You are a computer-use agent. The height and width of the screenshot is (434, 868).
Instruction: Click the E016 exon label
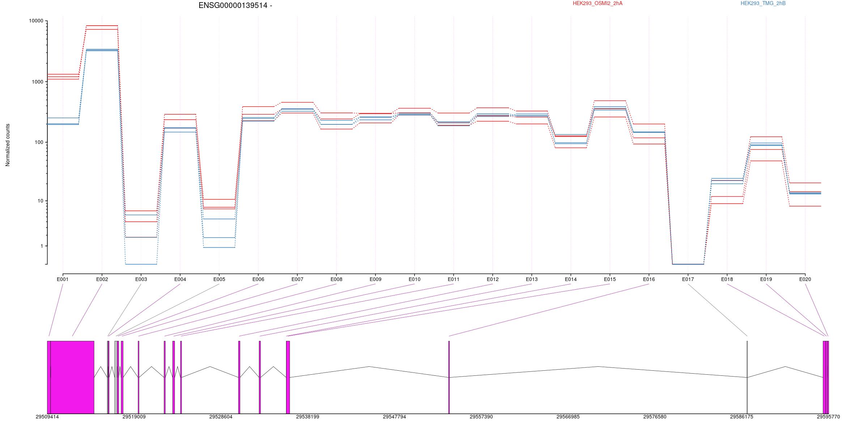649,279
